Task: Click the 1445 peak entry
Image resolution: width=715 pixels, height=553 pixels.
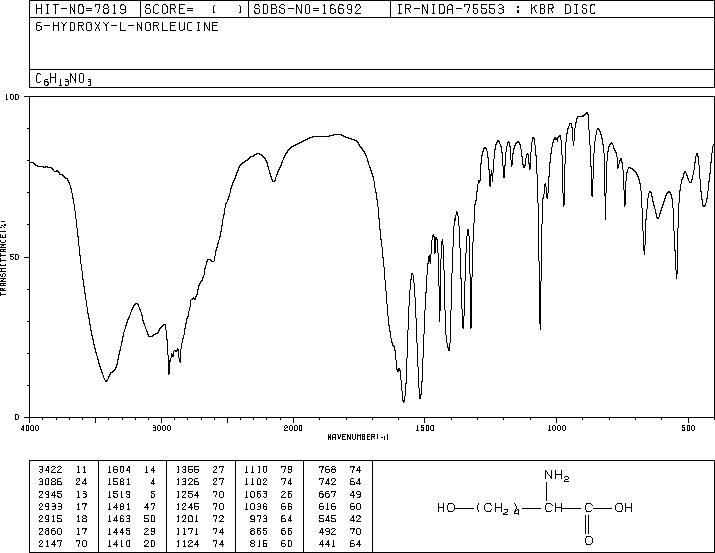Action: point(119,531)
